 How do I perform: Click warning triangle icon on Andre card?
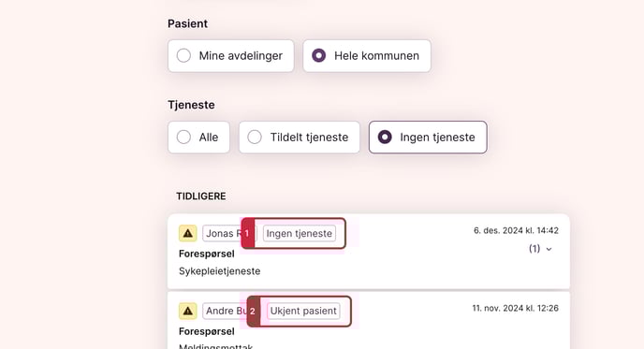pyautogui.click(x=188, y=311)
